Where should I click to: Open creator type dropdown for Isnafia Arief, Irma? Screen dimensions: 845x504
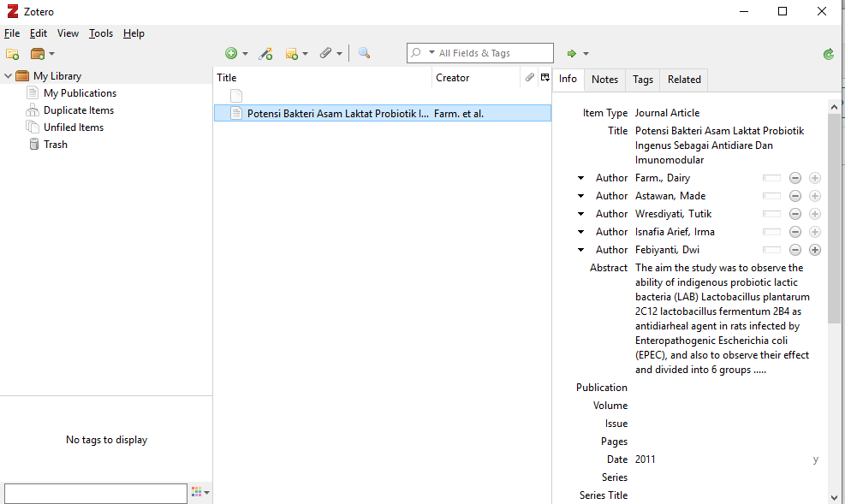tap(580, 232)
